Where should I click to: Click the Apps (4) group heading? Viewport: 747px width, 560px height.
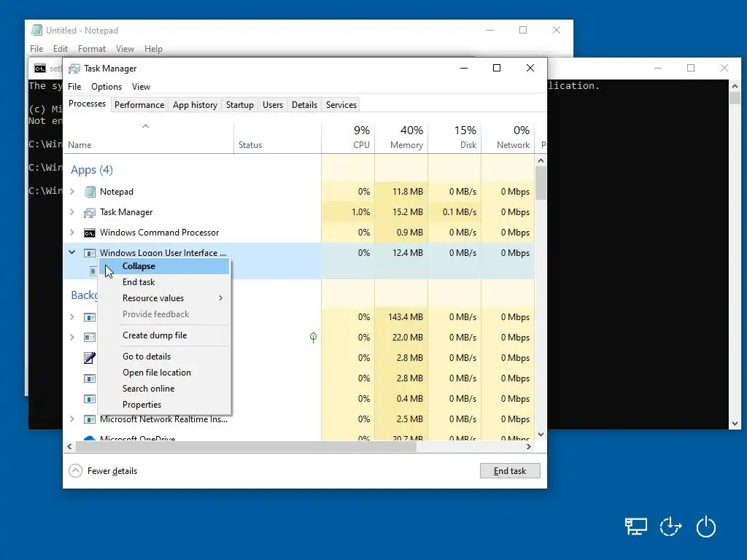(x=92, y=170)
